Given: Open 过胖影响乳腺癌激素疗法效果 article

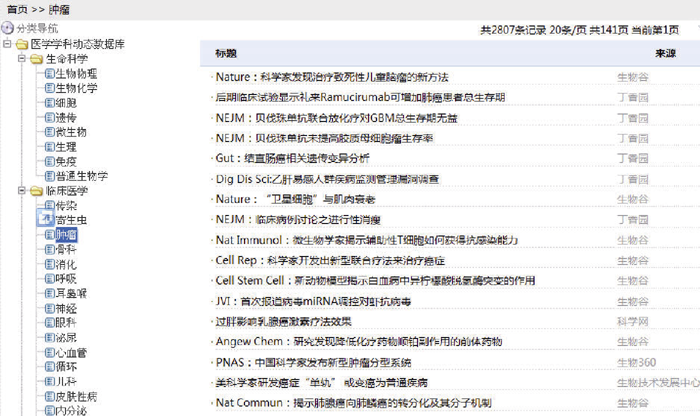Looking at the screenshot, I should point(283,321).
